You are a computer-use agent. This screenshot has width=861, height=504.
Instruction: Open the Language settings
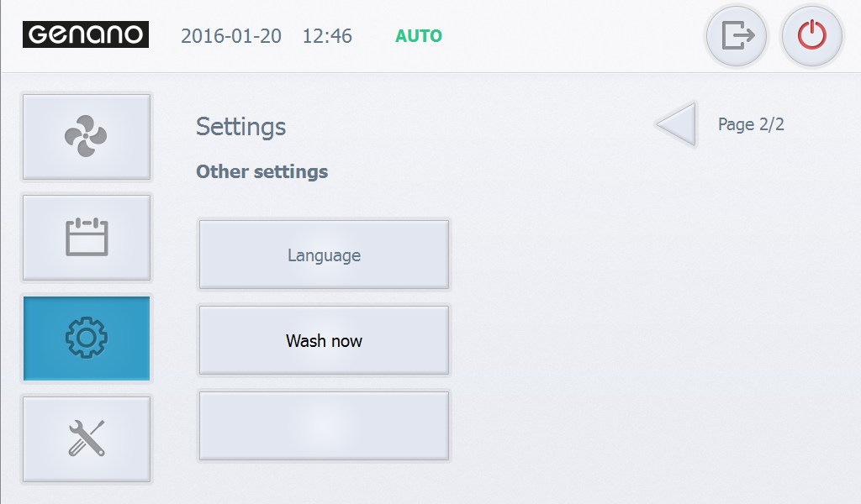[x=324, y=255]
